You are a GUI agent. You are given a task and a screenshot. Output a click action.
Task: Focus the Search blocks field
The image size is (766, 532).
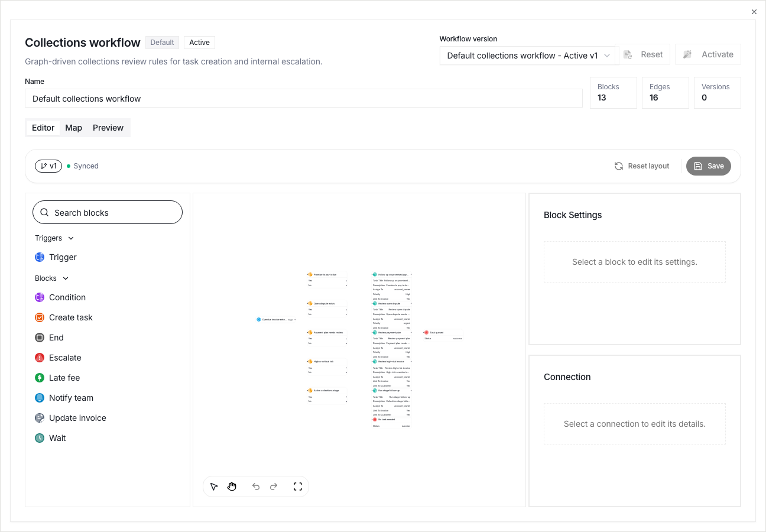tap(108, 213)
